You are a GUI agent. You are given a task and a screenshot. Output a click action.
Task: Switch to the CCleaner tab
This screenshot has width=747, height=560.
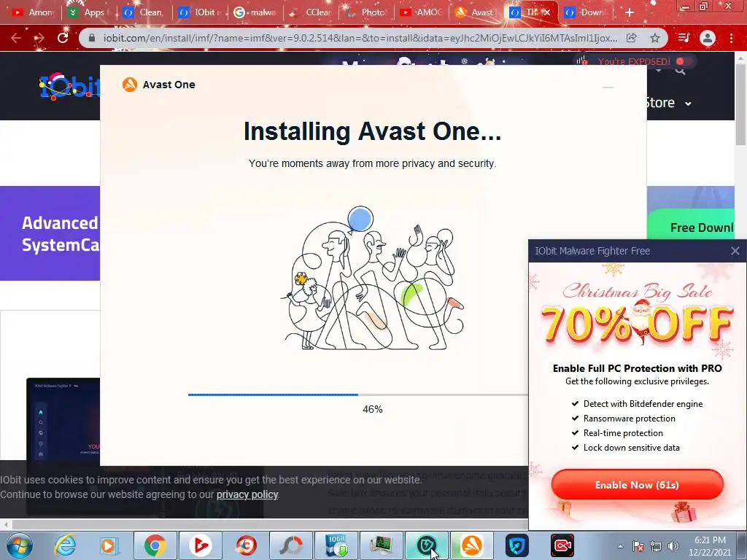311,12
